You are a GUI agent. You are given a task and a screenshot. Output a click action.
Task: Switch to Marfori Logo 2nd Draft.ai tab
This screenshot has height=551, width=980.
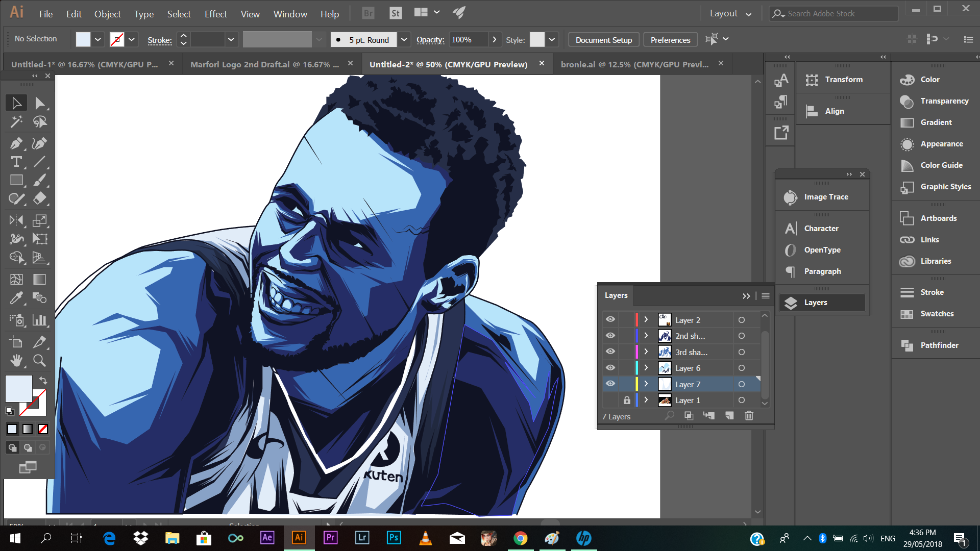tap(264, 64)
